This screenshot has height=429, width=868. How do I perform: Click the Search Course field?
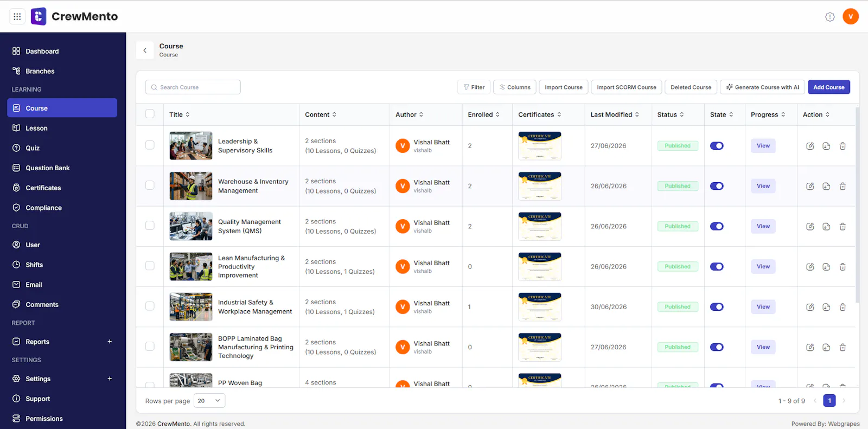coord(193,87)
